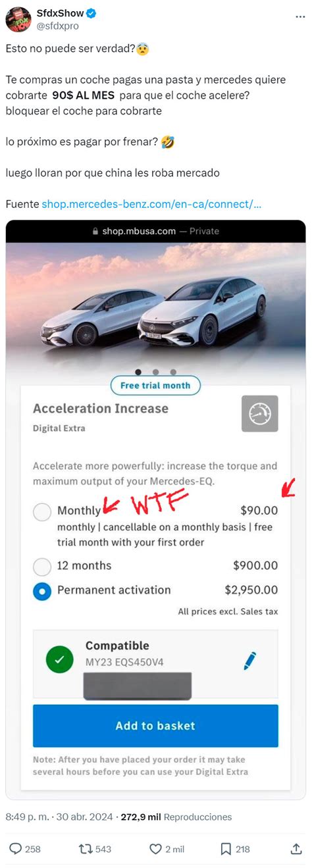This screenshot has height=868, width=312.
Task: Like the tweet with heart icon
Action: 154,849
